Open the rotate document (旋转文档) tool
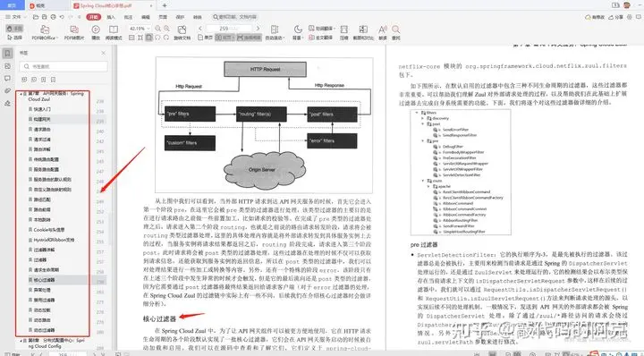 pyautogui.click(x=182, y=32)
